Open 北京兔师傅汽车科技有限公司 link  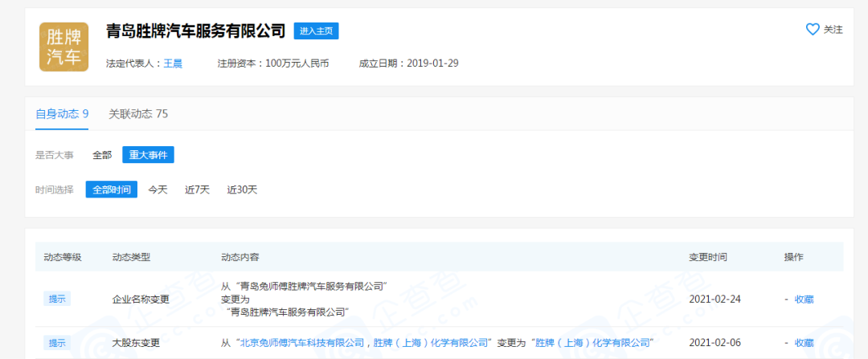[301, 342]
